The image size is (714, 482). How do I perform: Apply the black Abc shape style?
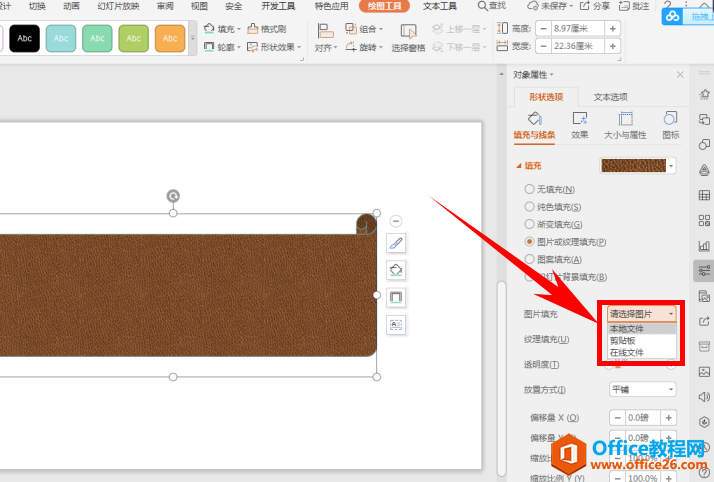(24, 39)
